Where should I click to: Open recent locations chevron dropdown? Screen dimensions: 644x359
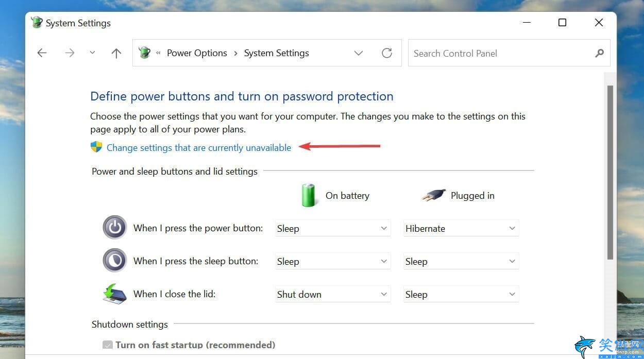pyautogui.click(x=92, y=53)
